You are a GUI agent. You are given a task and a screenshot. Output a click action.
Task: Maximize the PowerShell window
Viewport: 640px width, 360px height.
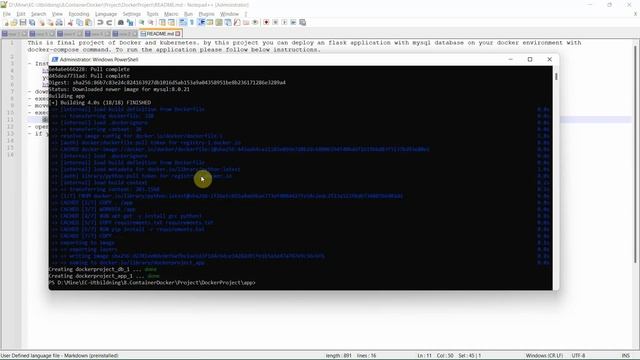click(x=530, y=60)
